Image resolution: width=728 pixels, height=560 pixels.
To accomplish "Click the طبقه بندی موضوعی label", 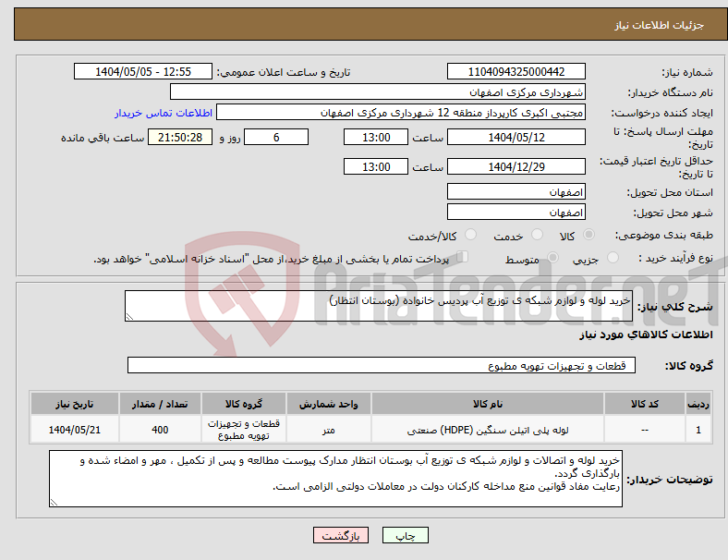I will click(664, 235).
